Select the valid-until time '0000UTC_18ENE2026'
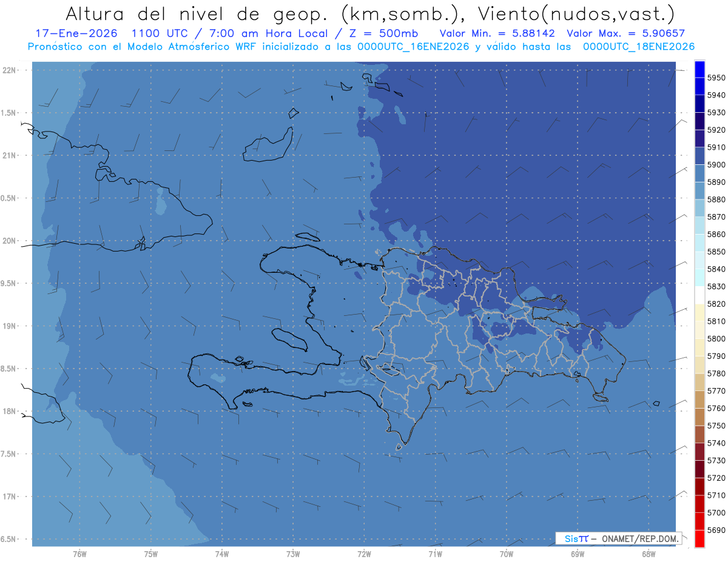Viewport: 728px width, 562px height. pyautogui.click(x=639, y=47)
